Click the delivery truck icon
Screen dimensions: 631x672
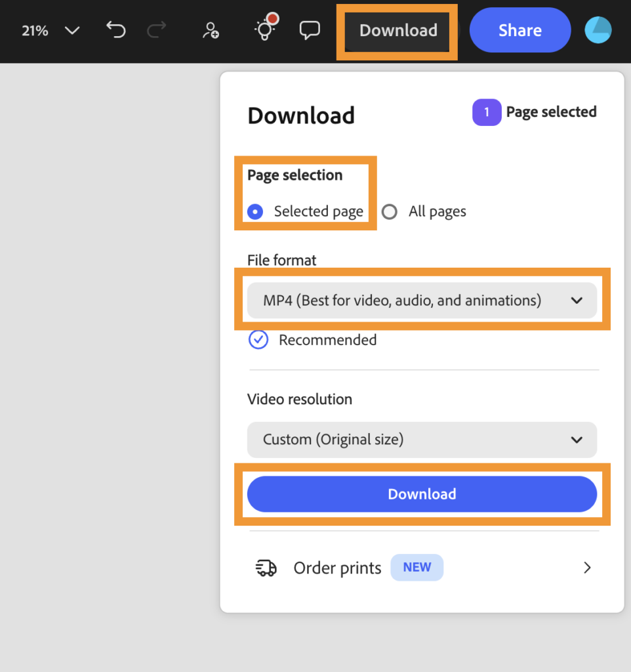tap(266, 568)
